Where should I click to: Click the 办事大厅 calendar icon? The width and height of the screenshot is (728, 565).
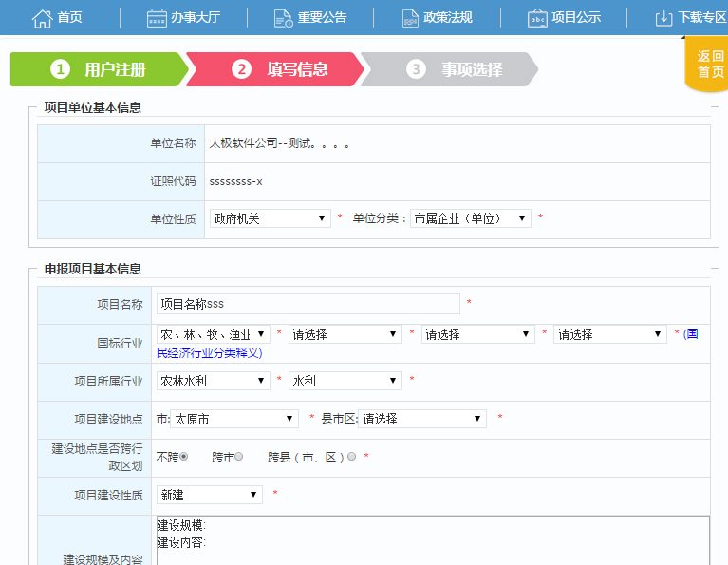click(157, 18)
